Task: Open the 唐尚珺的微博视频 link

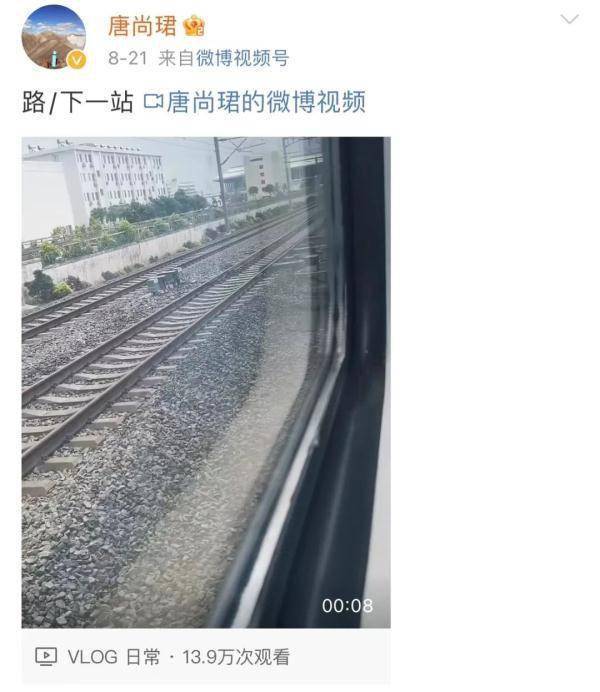Action: coord(266,102)
